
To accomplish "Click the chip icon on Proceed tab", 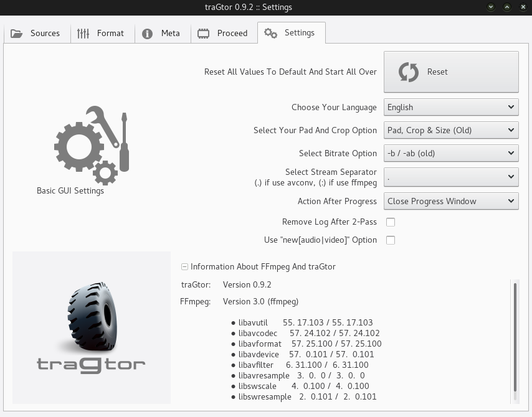I will (203, 34).
